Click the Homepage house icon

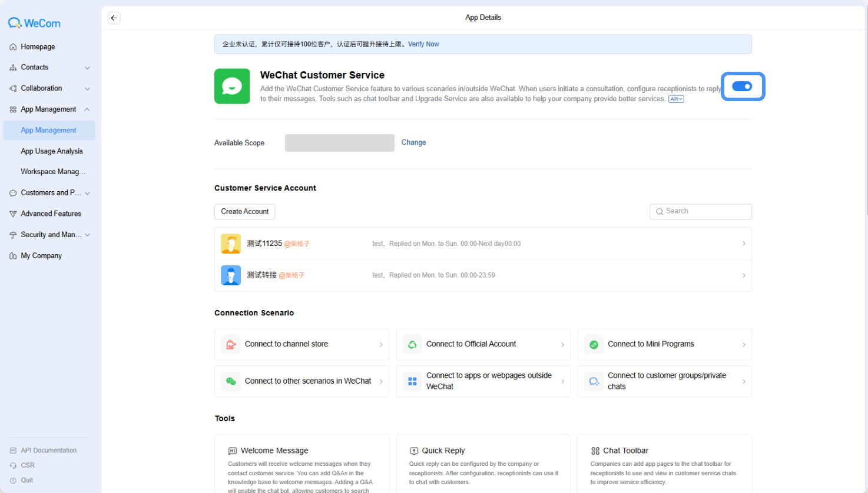(13, 47)
